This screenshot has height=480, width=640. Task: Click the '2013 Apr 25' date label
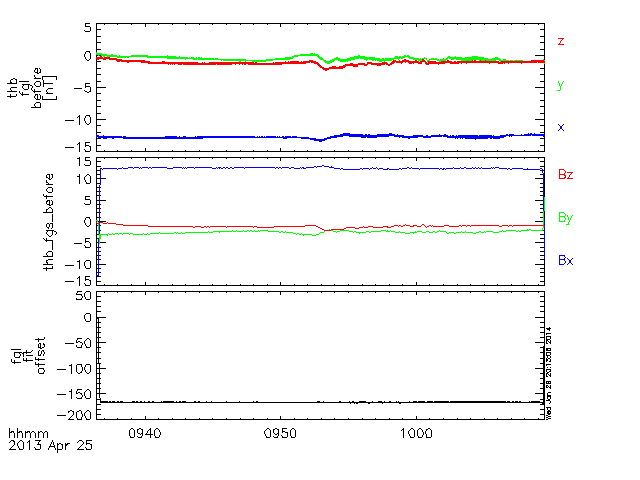(50, 445)
